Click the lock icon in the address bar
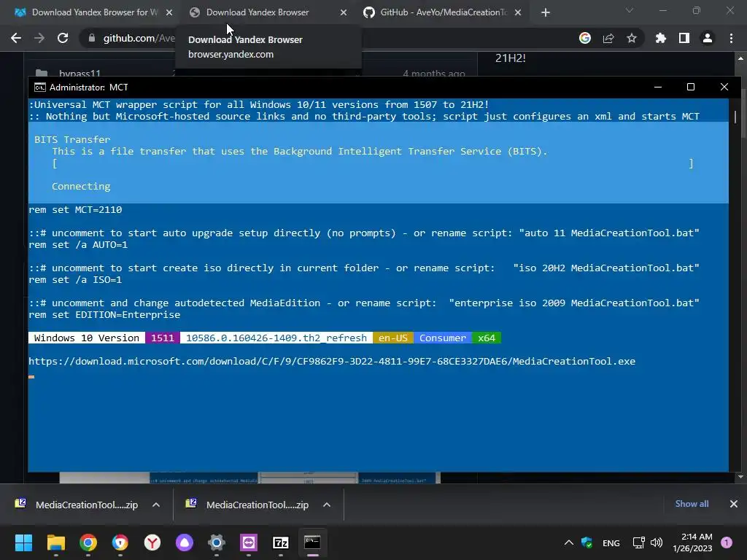 91,38
